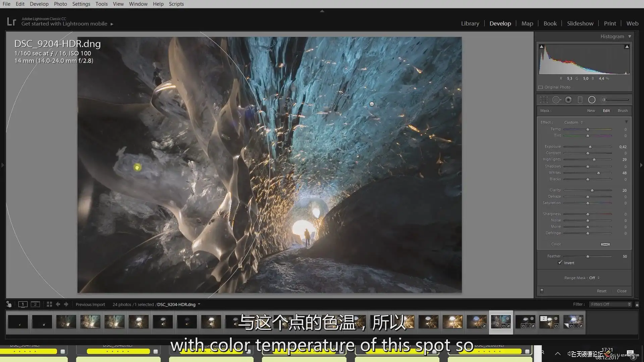Viewport: 644px width, 362px height.
Task: Click the Exposure slider handle
Action: (x=590, y=147)
